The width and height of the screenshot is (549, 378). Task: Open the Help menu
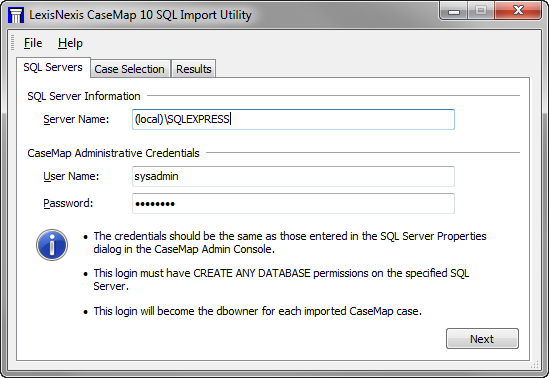(x=70, y=43)
